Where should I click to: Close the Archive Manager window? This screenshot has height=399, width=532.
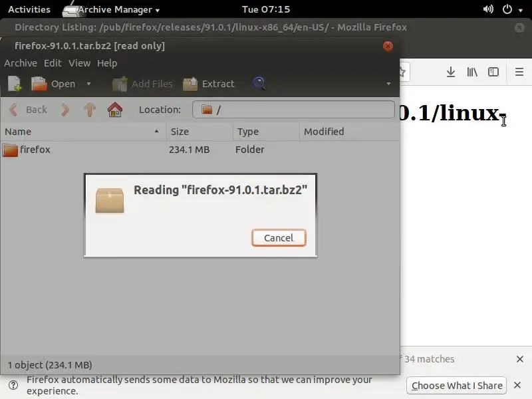click(388, 46)
